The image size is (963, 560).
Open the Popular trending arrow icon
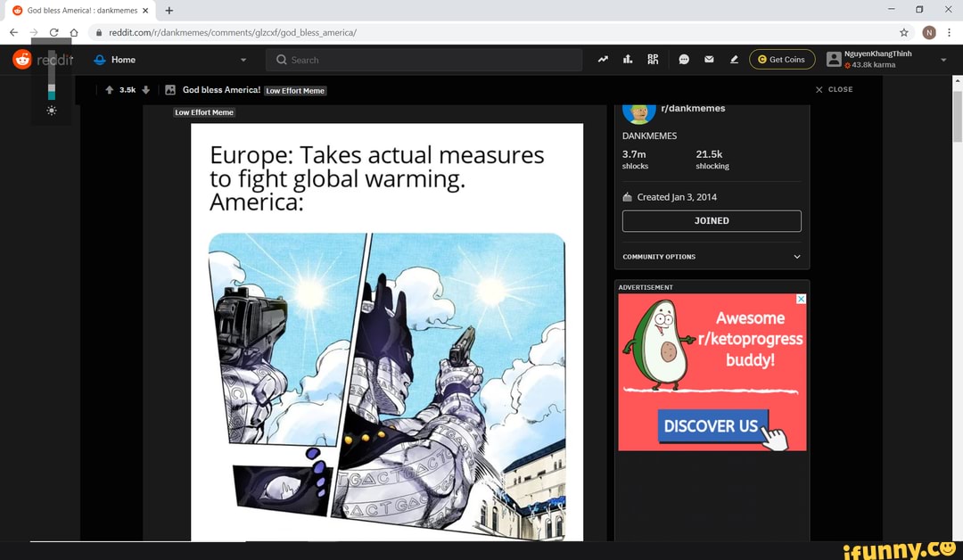[603, 60]
